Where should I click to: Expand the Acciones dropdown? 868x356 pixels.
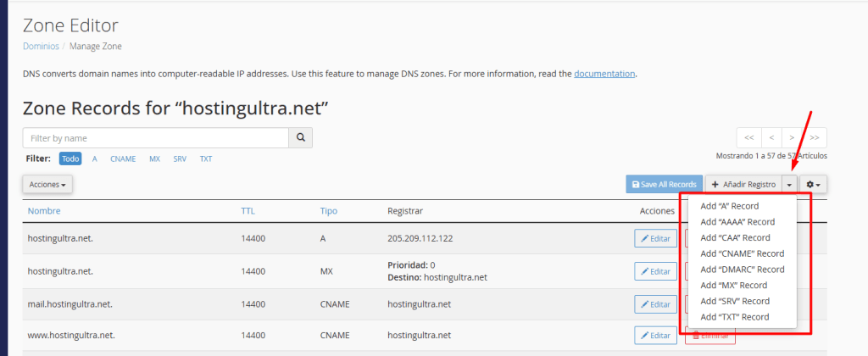(47, 184)
